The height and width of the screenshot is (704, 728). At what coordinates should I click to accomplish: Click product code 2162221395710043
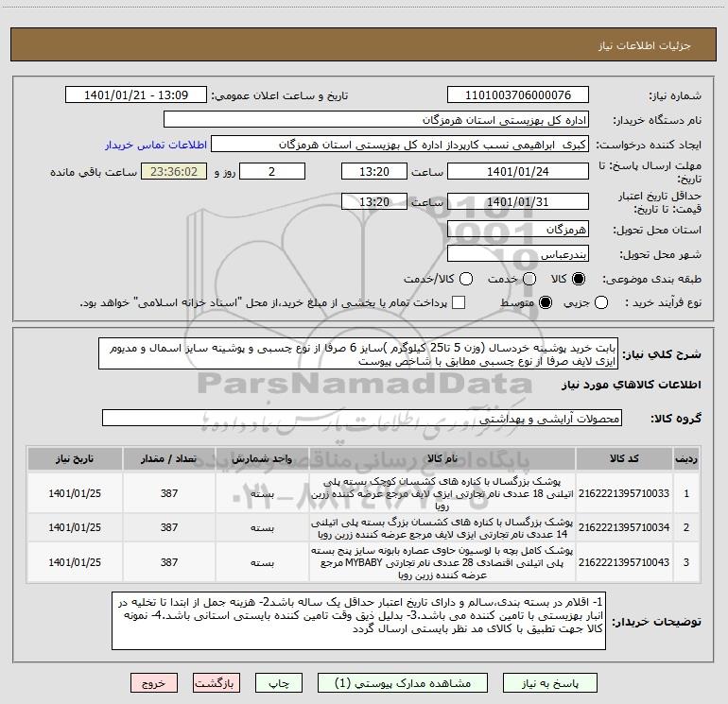click(x=624, y=562)
